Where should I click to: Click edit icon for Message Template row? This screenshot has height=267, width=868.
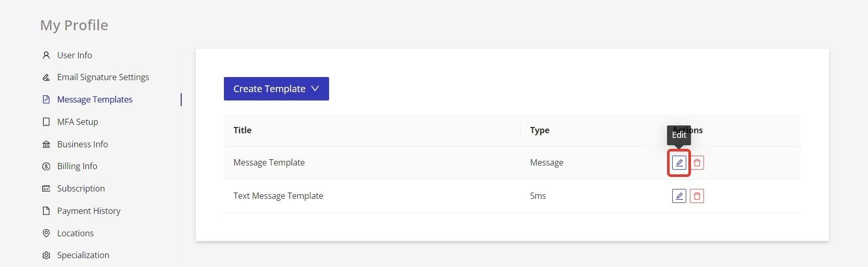(679, 163)
